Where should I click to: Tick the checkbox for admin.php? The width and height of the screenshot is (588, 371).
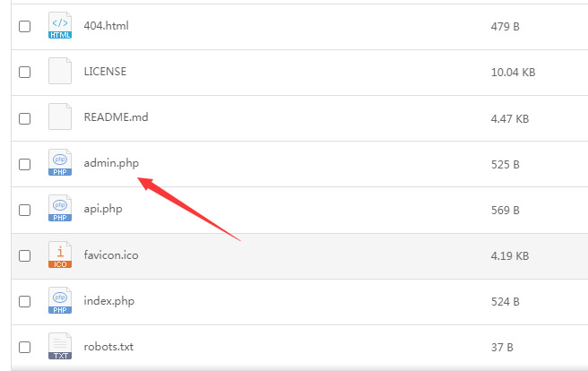click(x=25, y=164)
